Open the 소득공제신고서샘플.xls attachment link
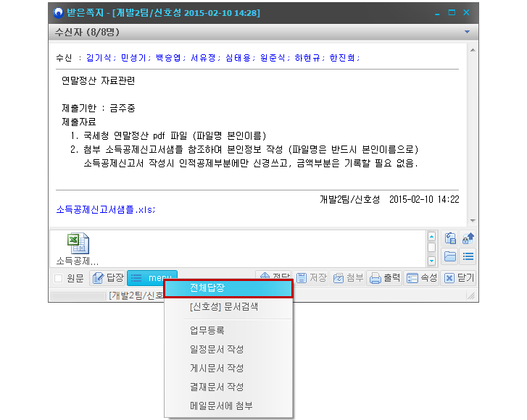 click(x=106, y=209)
